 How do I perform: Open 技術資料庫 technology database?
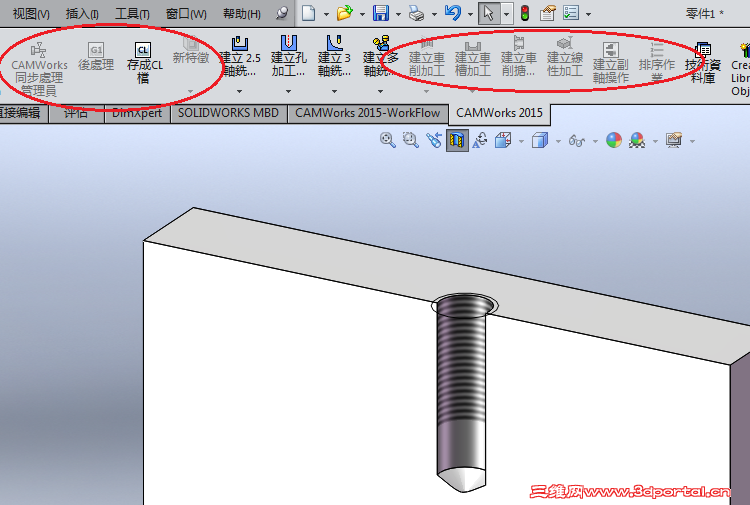coord(703,63)
